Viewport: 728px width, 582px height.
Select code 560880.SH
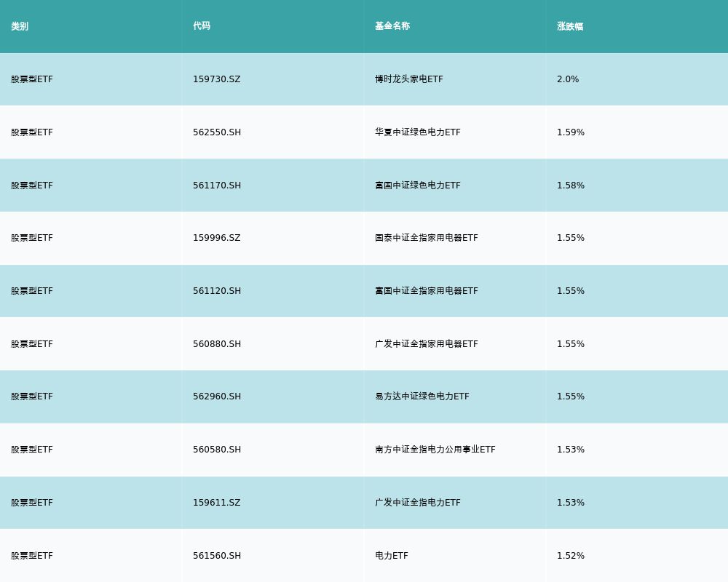217,344
